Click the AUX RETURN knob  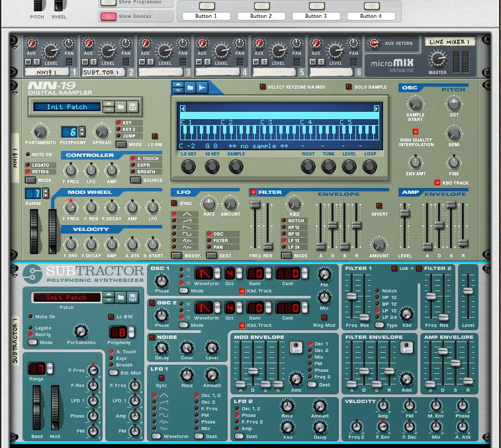tap(373, 43)
